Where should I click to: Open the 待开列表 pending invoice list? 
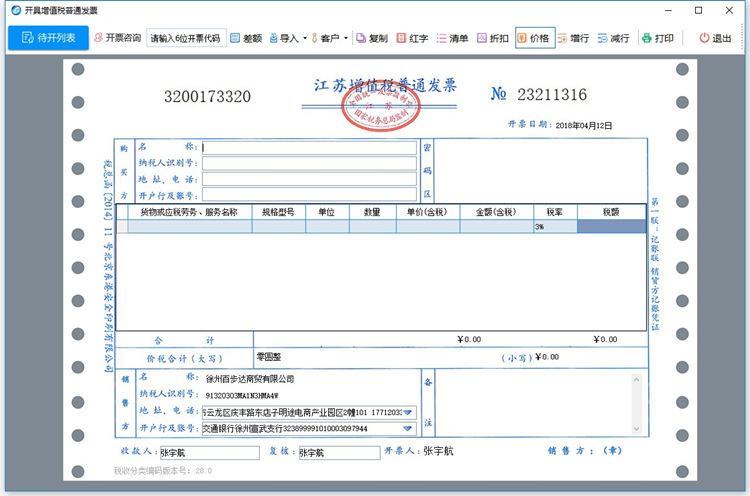pos(48,38)
